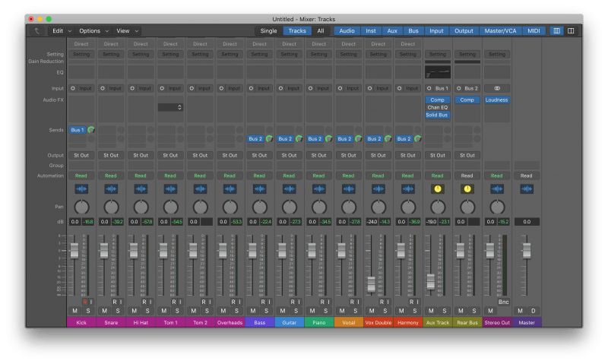Click the Kick pan knob

tap(81, 207)
